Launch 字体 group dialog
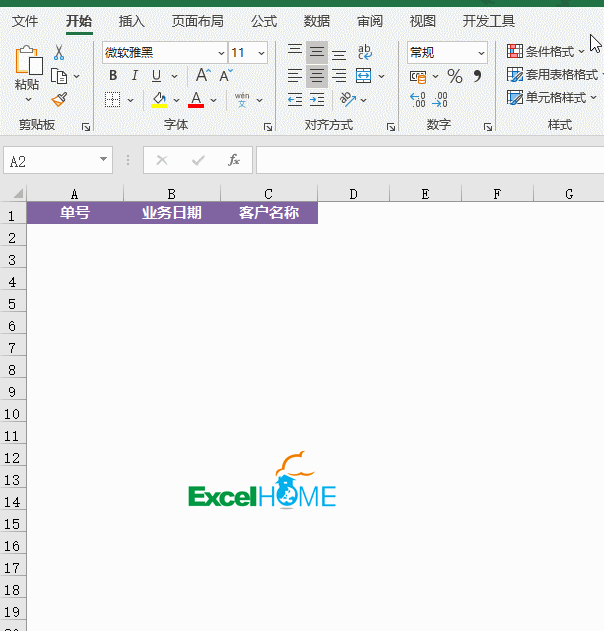Image resolution: width=604 pixels, height=631 pixels. click(x=268, y=127)
